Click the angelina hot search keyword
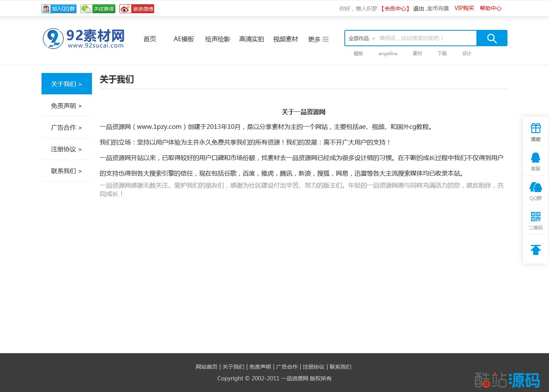549x392 pixels. pyautogui.click(x=387, y=54)
